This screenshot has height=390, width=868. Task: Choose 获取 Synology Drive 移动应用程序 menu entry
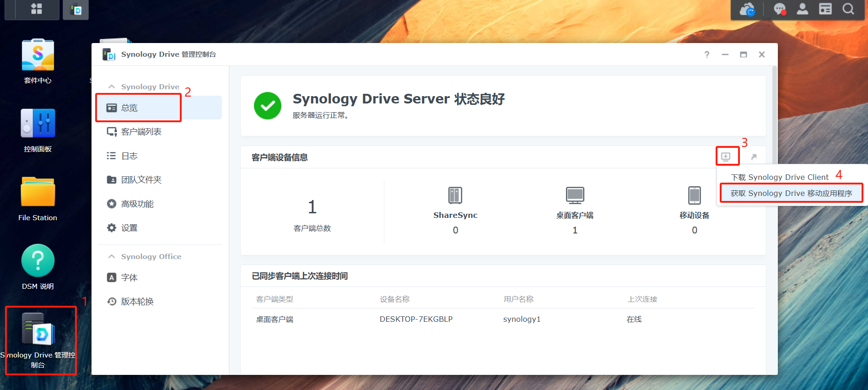791,193
